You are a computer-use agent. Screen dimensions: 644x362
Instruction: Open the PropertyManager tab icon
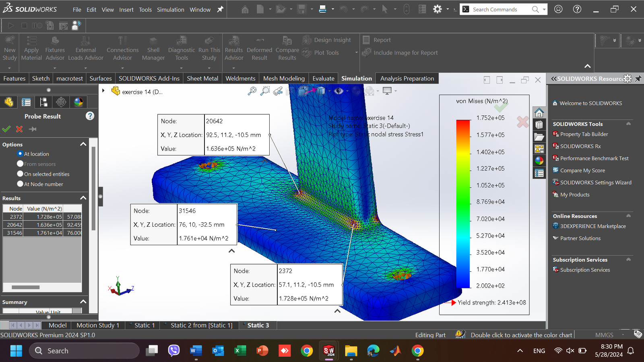point(26,102)
